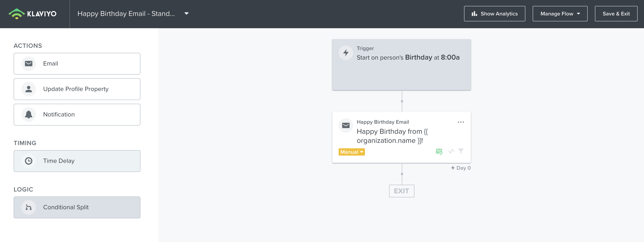Click the envelope icon on Happy Birthday Email card
Image resolution: width=644 pixels, height=242 pixels.
coord(346,125)
